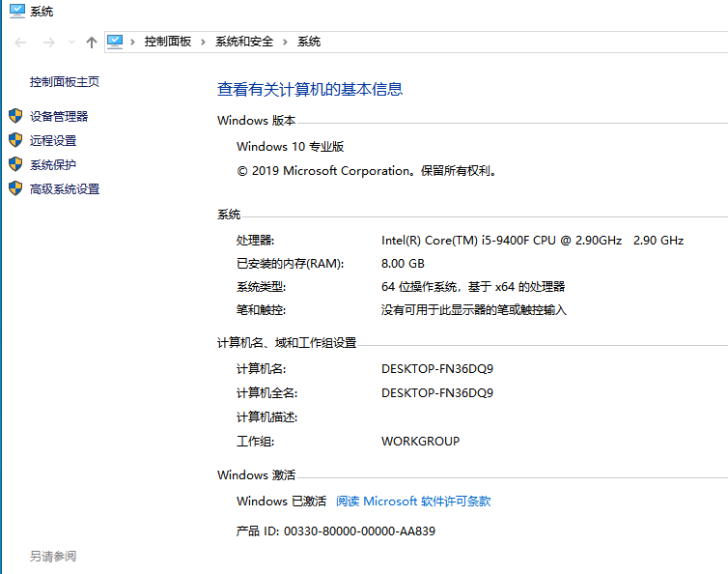Open 控制面板主页 from the sidebar

[x=65, y=82]
